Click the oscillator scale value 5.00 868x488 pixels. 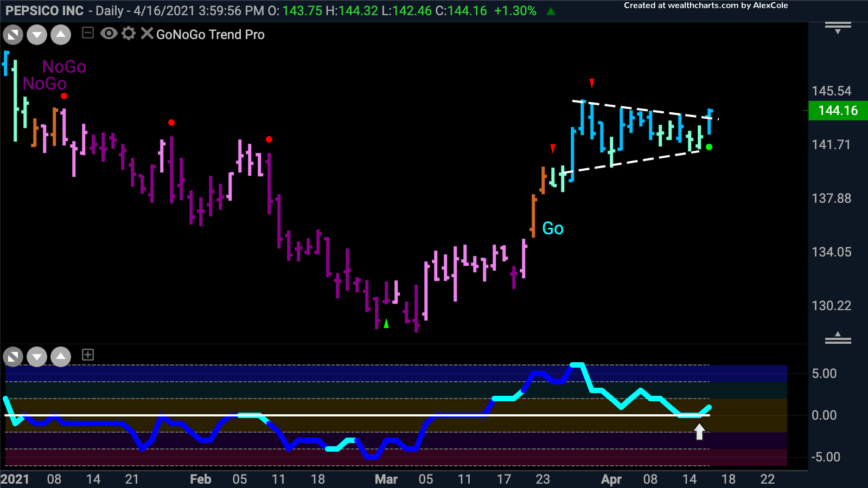tap(824, 374)
